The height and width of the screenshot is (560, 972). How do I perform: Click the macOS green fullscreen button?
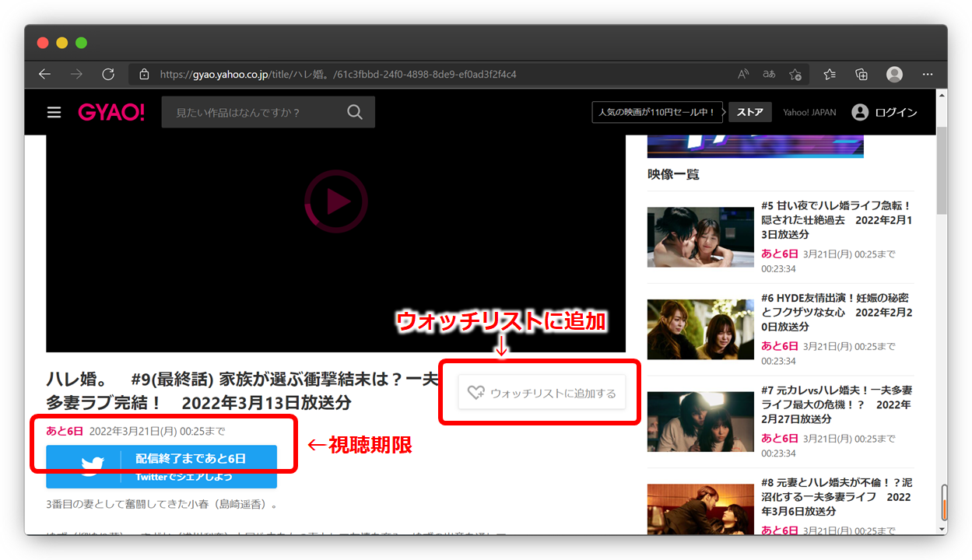[82, 43]
